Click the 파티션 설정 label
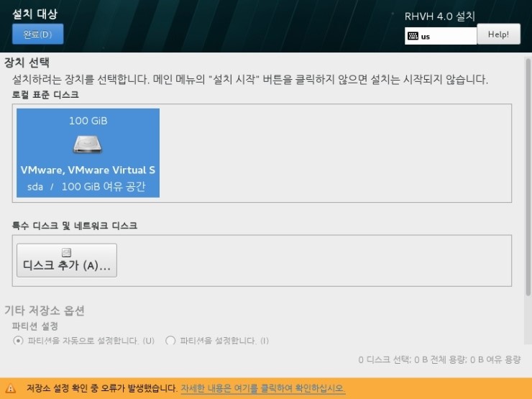This screenshot has height=399, width=532. [x=35, y=326]
